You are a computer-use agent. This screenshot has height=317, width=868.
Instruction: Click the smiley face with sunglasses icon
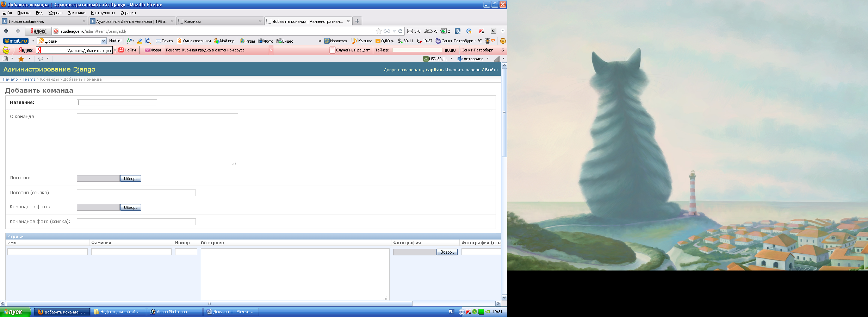tap(6, 50)
